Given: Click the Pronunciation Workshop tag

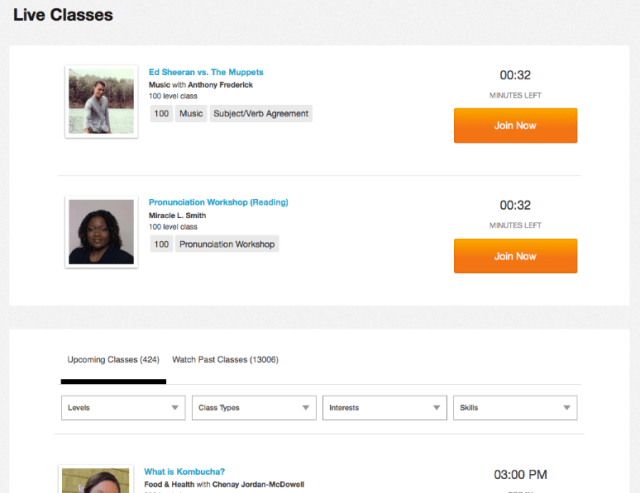Looking at the screenshot, I should [x=227, y=244].
